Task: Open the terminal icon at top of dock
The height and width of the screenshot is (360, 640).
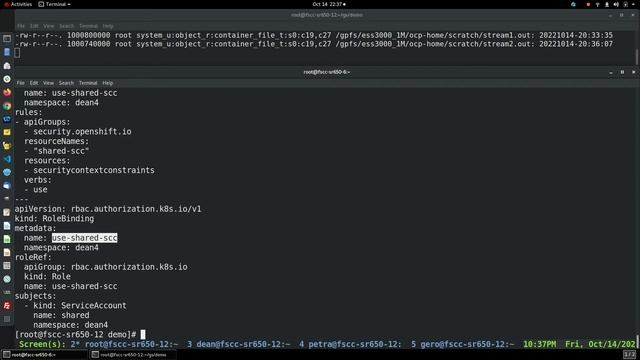Action: point(7,39)
